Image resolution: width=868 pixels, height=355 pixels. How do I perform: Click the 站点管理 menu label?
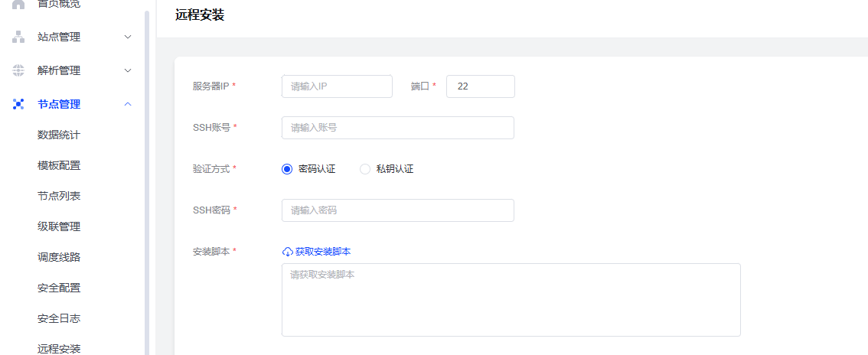(x=59, y=37)
